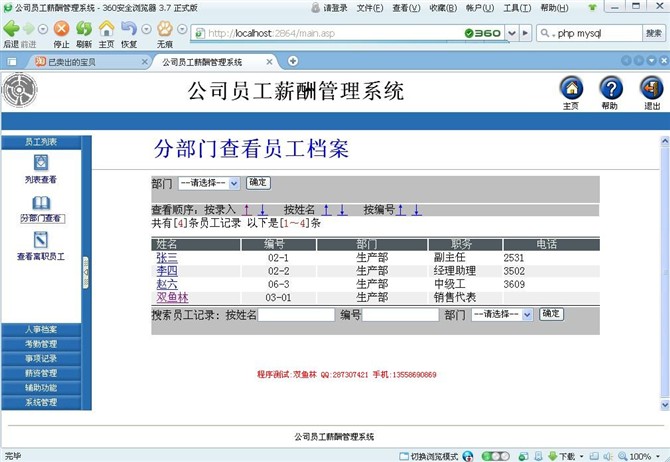This screenshot has width=670, height=462.
Task: Click the 下载 download icon in status bar
Action: pyautogui.click(x=552, y=456)
